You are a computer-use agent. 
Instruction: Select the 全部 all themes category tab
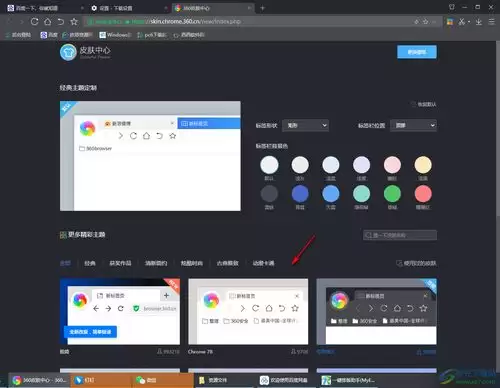pyautogui.click(x=65, y=263)
